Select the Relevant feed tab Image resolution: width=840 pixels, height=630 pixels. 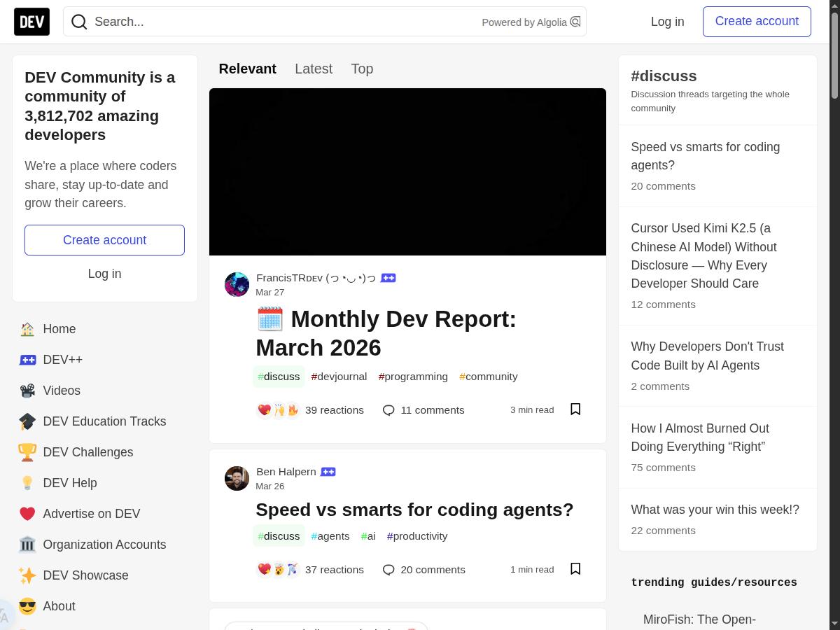pos(247,69)
